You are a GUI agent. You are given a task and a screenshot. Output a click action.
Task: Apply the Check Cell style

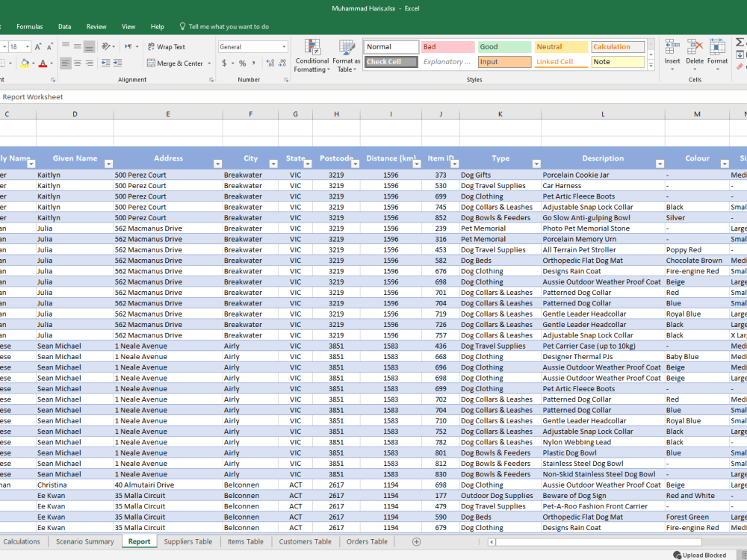click(391, 62)
